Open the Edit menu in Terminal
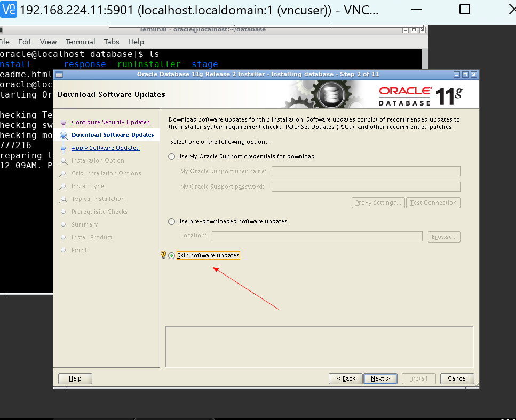Viewport: 516px width, 420px height. point(25,42)
